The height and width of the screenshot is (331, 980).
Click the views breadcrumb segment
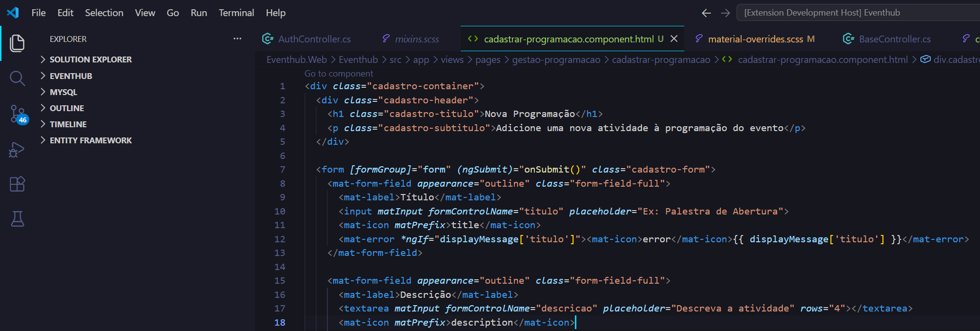point(452,59)
